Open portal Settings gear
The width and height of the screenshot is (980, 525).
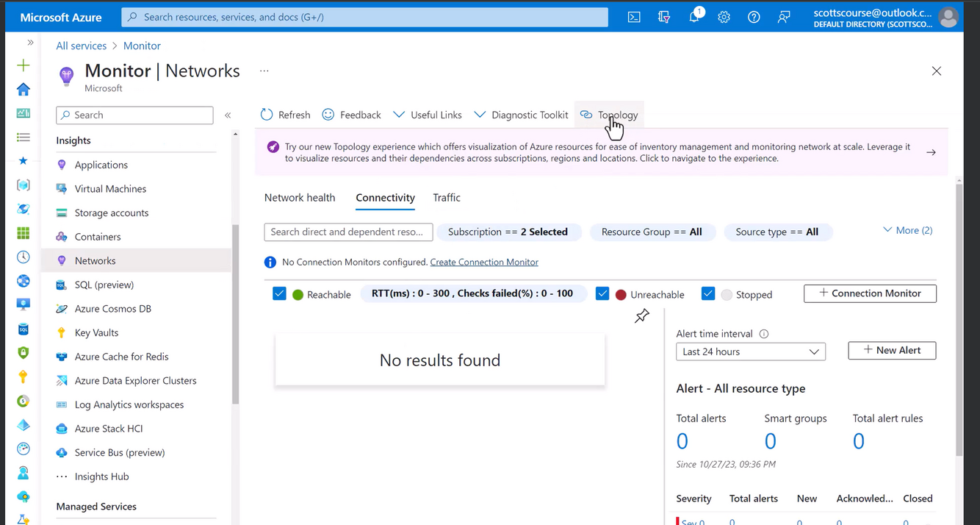click(x=724, y=17)
